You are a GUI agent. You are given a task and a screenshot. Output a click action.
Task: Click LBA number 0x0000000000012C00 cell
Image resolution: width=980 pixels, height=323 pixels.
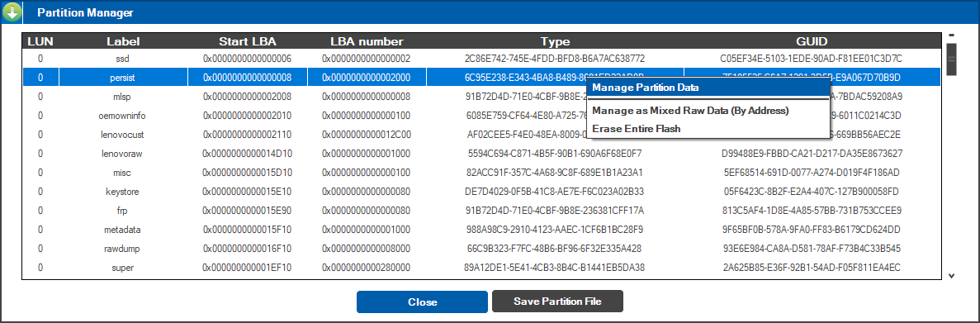[367, 135]
